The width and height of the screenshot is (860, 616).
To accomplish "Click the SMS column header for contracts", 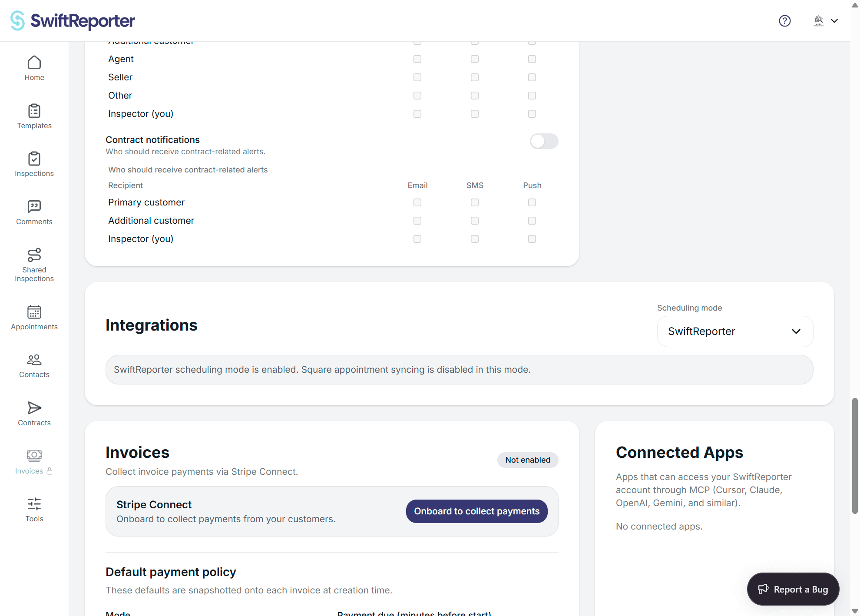I will [475, 185].
